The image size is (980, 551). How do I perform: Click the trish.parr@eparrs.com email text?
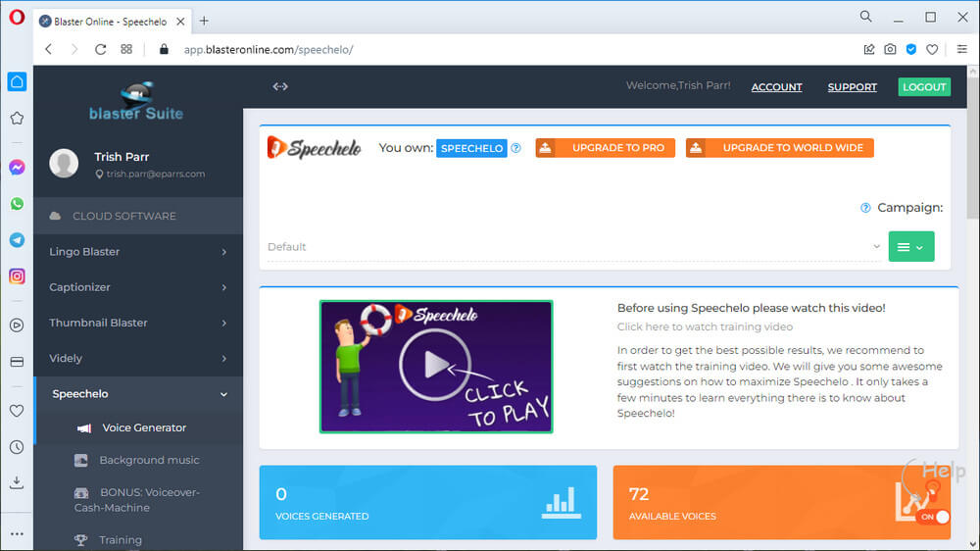pyautogui.click(x=156, y=174)
